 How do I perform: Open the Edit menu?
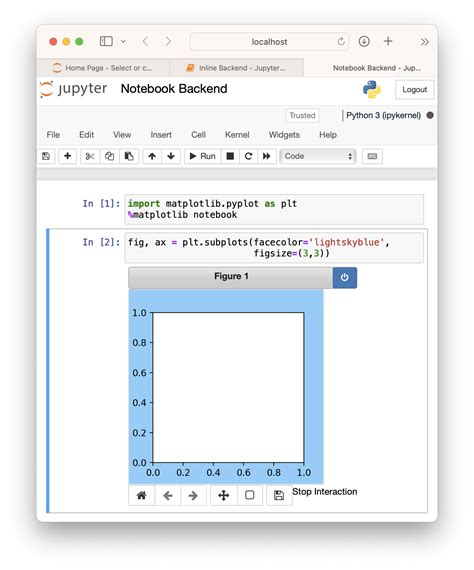pos(87,135)
